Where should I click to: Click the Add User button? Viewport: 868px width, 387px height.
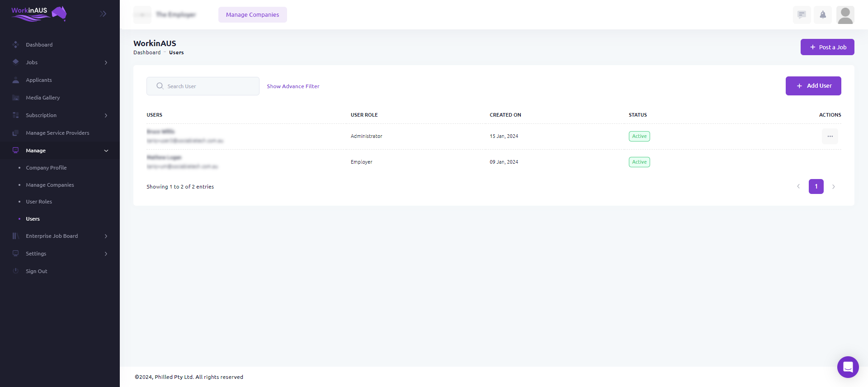coord(813,86)
